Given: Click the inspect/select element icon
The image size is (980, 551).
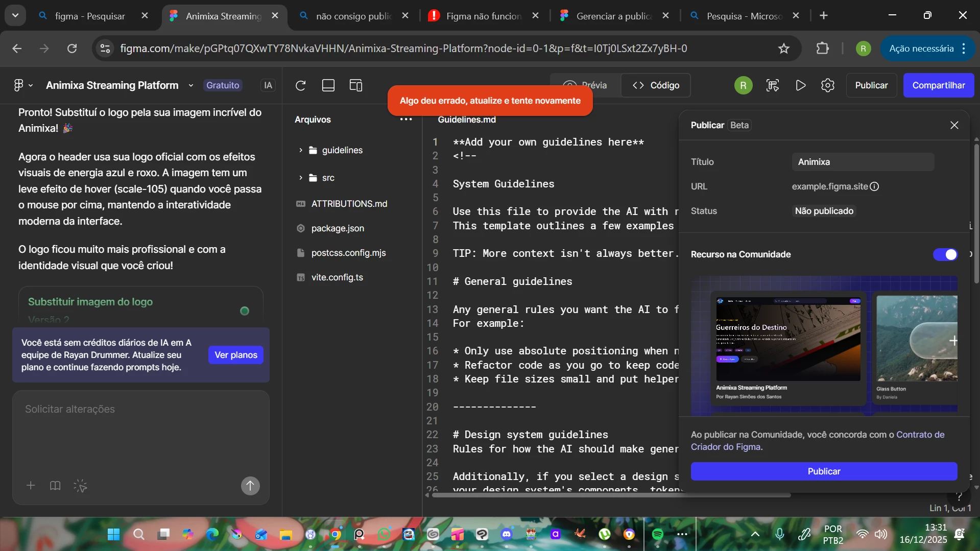Looking at the screenshot, I should coord(773,85).
